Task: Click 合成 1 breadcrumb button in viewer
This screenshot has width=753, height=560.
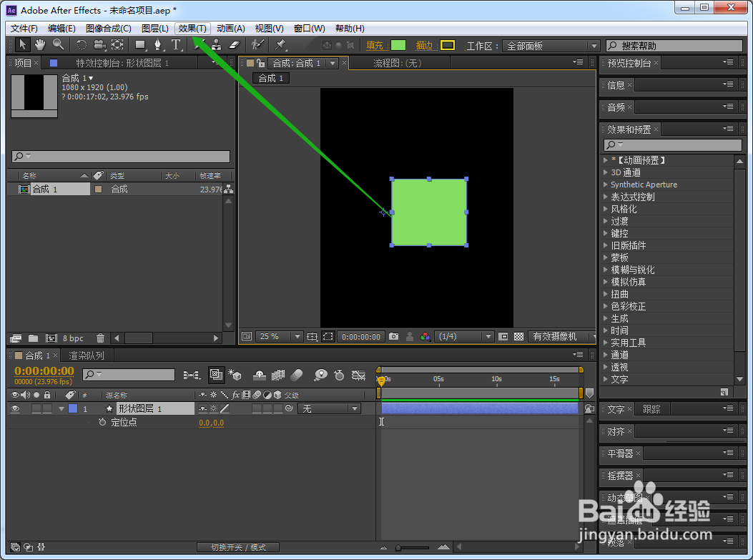Action: coord(271,78)
